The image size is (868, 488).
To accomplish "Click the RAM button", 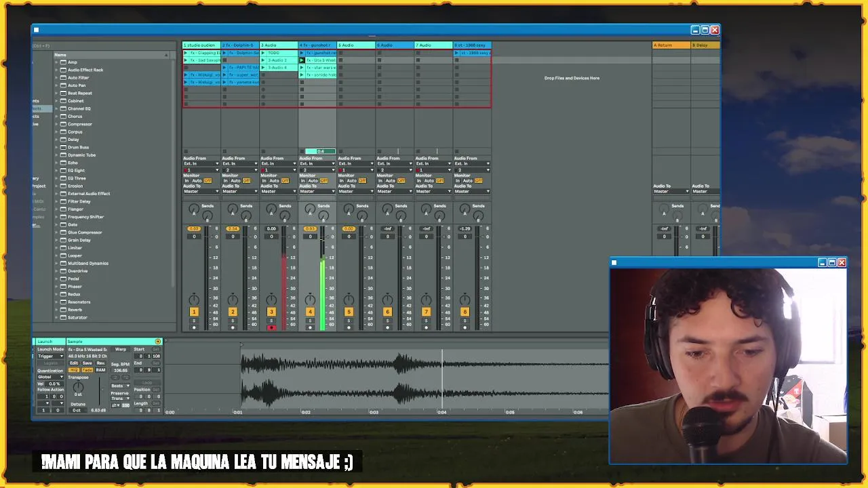I will 100,370.
